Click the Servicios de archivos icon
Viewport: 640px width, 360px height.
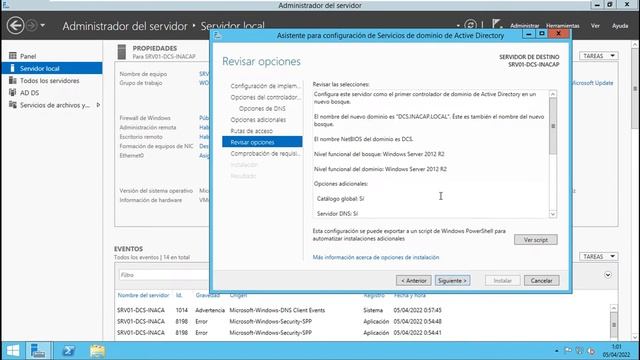[13, 104]
